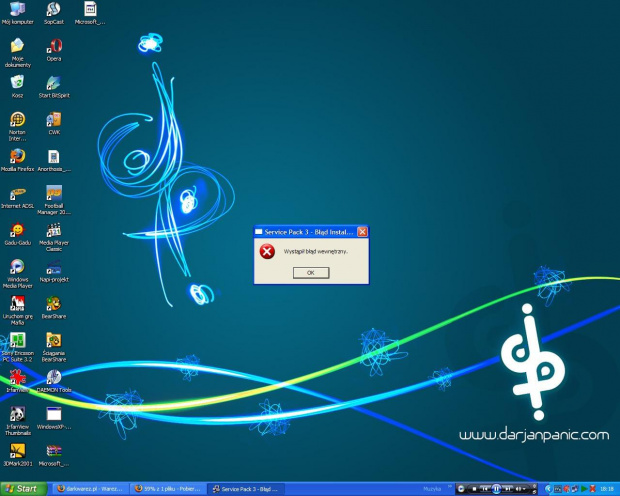Image resolution: width=620 pixels, height=496 pixels.
Task: Pause playback in the taskbar media player
Action: [496, 489]
